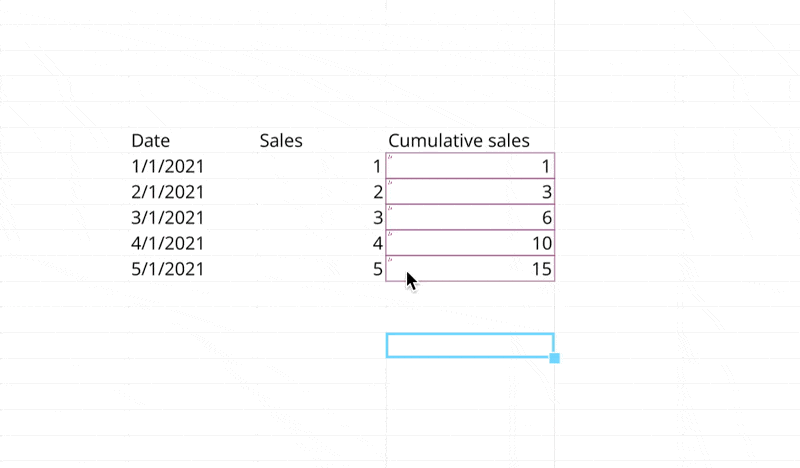Image resolution: width=800 pixels, height=468 pixels.
Task: Select the 4/1/2021 date cell
Action: click(168, 243)
